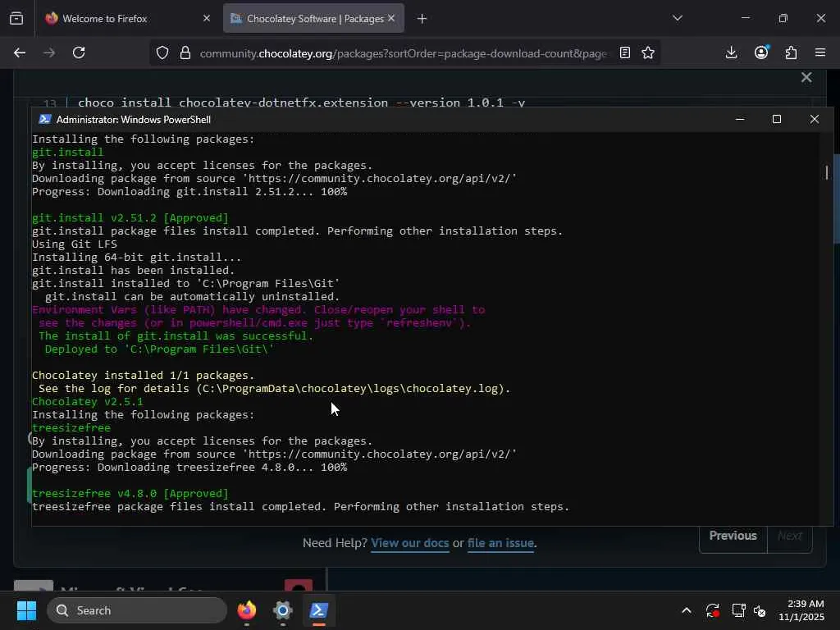Click the Previous page button
This screenshot has width=840, height=630.
pyautogui.click(x=733, y=536)
